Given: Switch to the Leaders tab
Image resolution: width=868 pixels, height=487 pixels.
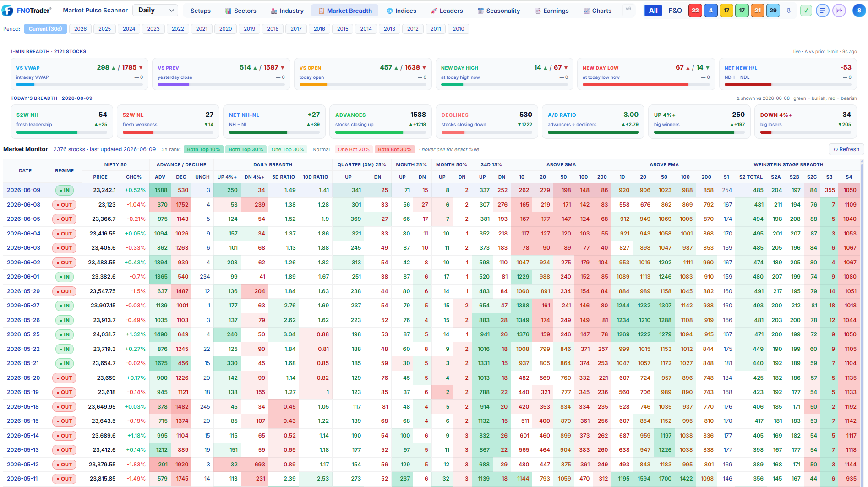Looking at the screenshot, I should 447,11.
